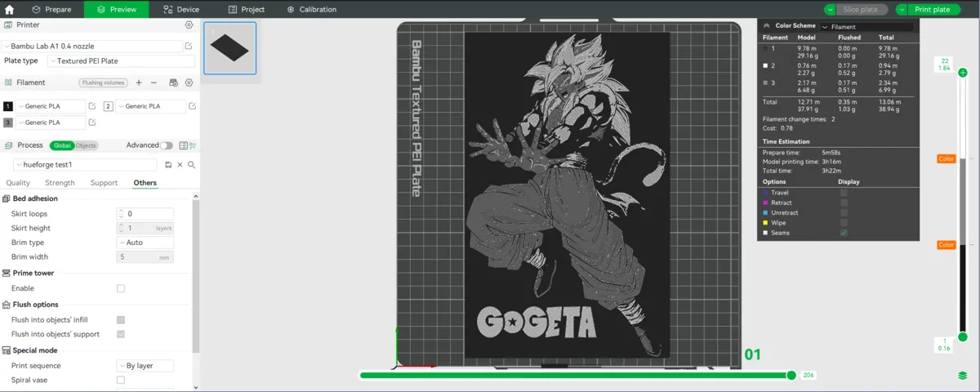Search process settings with magnifier icon
This screenshot has height=392, width=980.
191,165
